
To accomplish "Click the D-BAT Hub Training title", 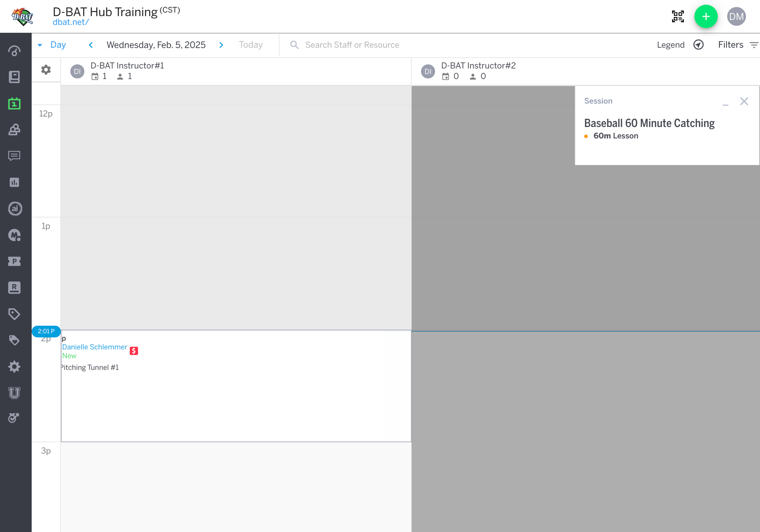I will (x=105, y=12).
